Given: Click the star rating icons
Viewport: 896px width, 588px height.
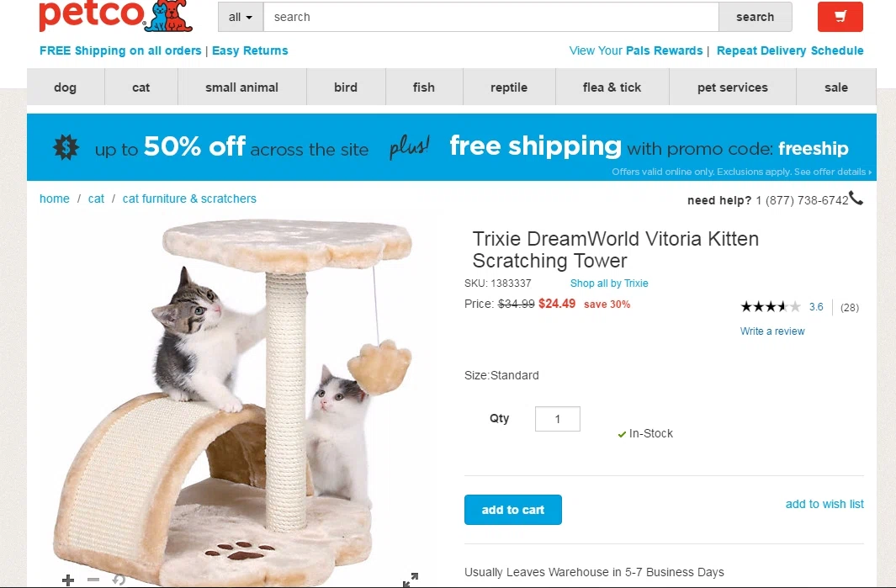Looking at the screenshot, I should click(x=771, y=307).
